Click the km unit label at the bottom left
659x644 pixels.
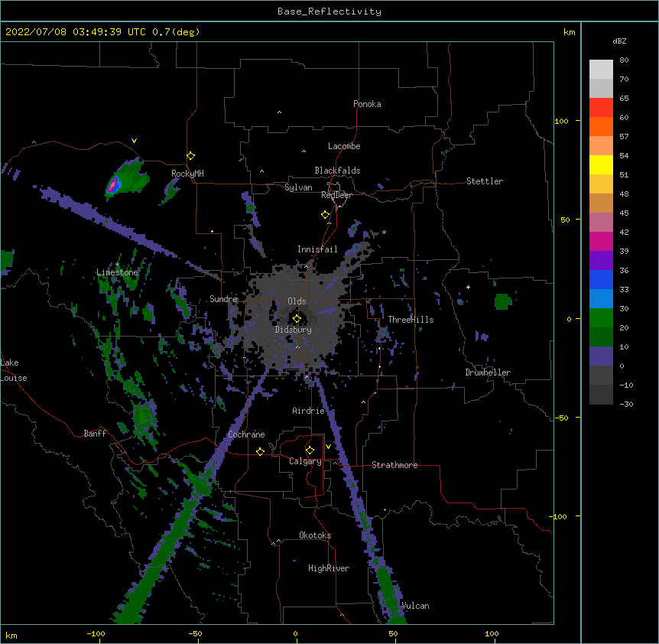coord(11,635)
